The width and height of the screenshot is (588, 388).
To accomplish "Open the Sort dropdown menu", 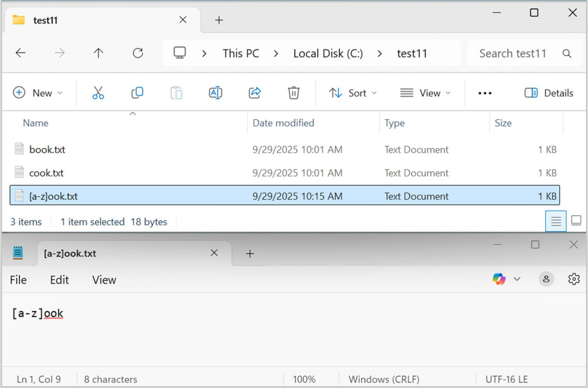I will (353, 93).
